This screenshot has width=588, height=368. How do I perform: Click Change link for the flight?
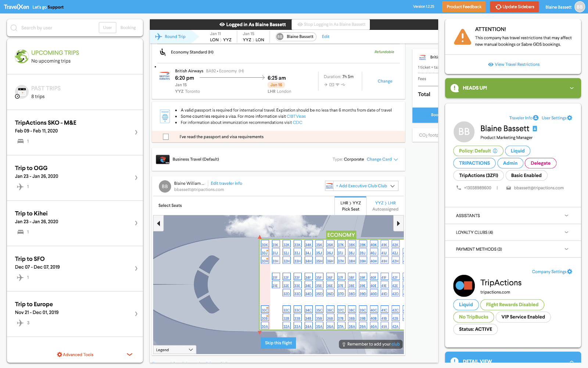click(x=385, y=81)
